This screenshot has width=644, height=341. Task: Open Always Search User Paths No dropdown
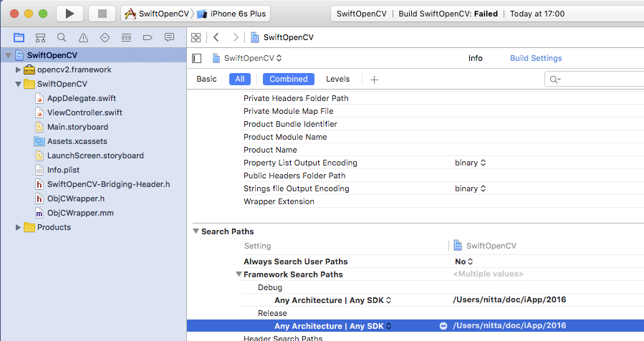464,261
